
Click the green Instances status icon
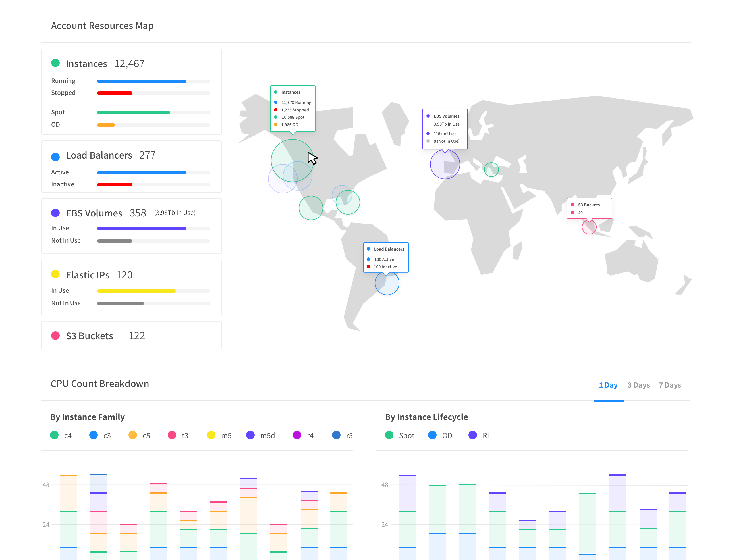(56, 63)
